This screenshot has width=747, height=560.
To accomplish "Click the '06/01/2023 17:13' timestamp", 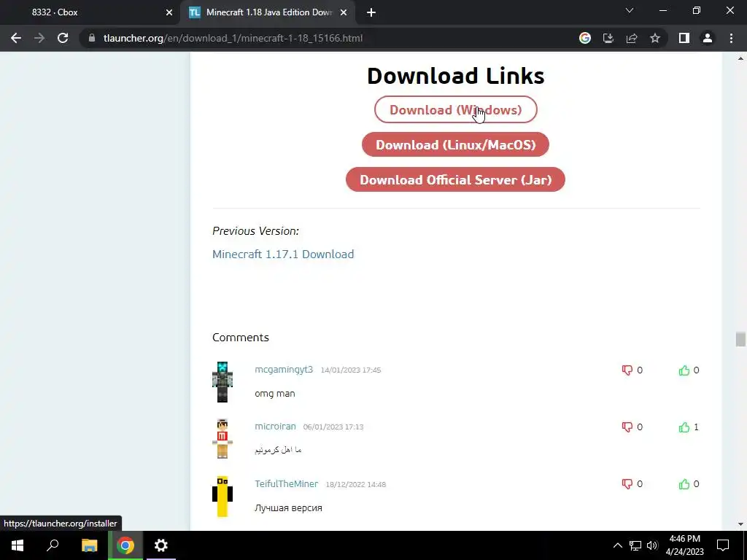I will click(x=333, y=427).
